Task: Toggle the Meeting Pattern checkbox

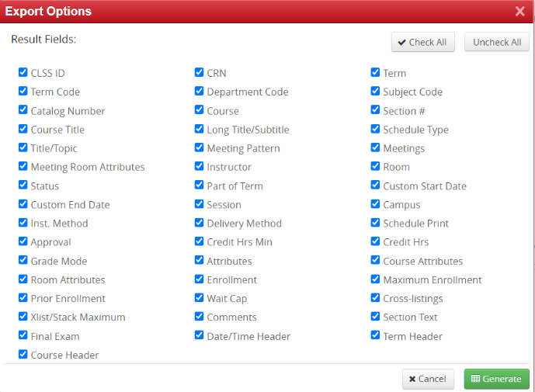Action: point(200,148)
